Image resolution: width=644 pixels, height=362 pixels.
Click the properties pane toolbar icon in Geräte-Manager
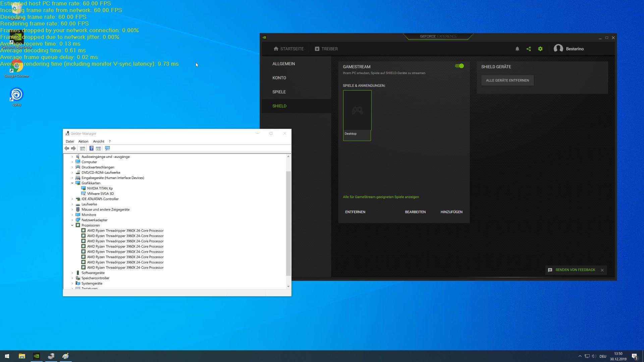(x=98, y=148)
